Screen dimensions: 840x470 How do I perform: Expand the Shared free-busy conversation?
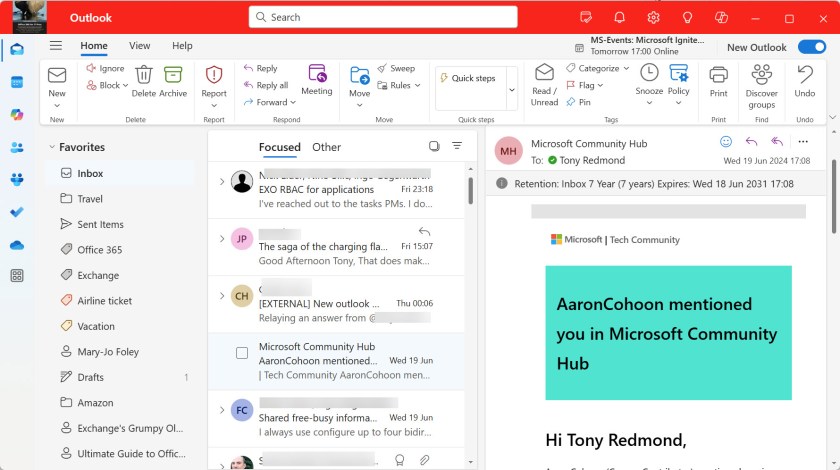[x=222, y=410]
